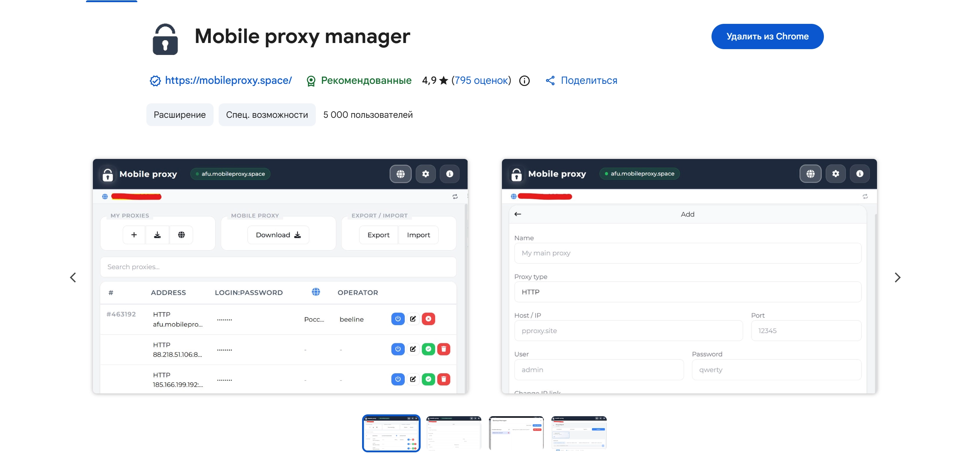Click the back arrow on the Add screen
This screenshot has width=980, height=474.
click(x=517, y=214)
